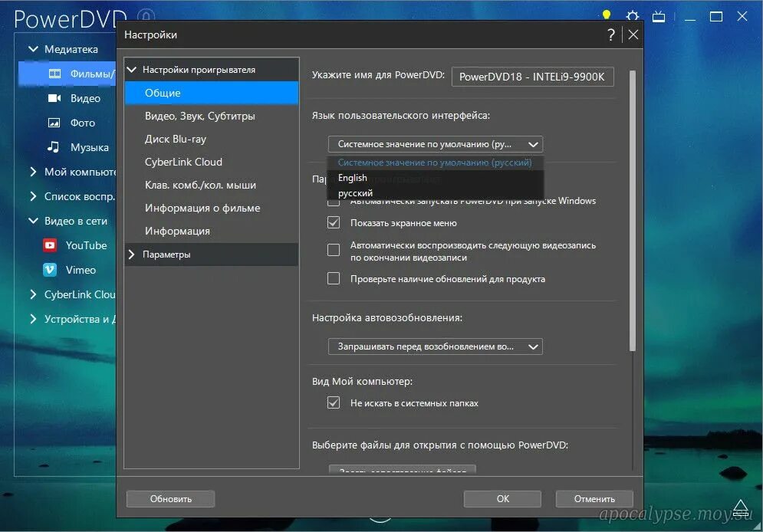763x532 pixels.
Task: Click the Отменить button
Action: pos(594,499)
